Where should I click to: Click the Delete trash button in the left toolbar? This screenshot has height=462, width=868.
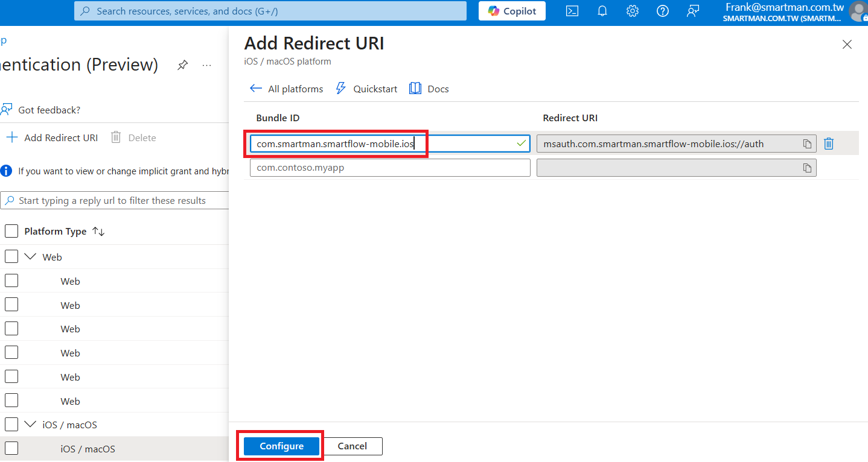(133, 138)
